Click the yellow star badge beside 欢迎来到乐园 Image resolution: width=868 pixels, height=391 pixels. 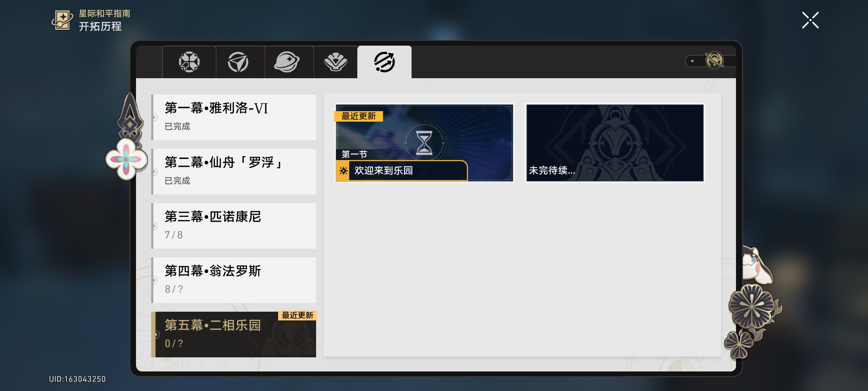click(x=343, y=171)
